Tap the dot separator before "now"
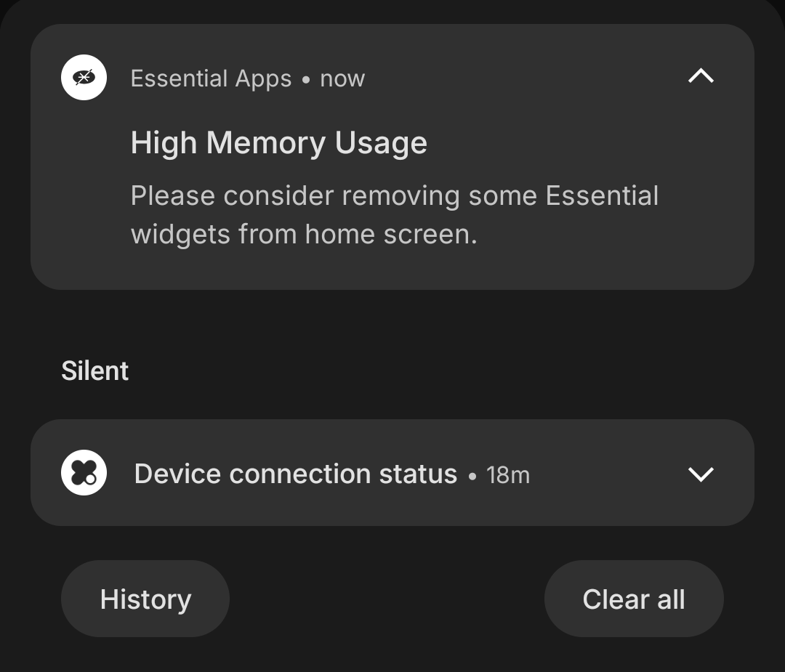The height and width of the screenshot is (672, 785). pos(306,80)
